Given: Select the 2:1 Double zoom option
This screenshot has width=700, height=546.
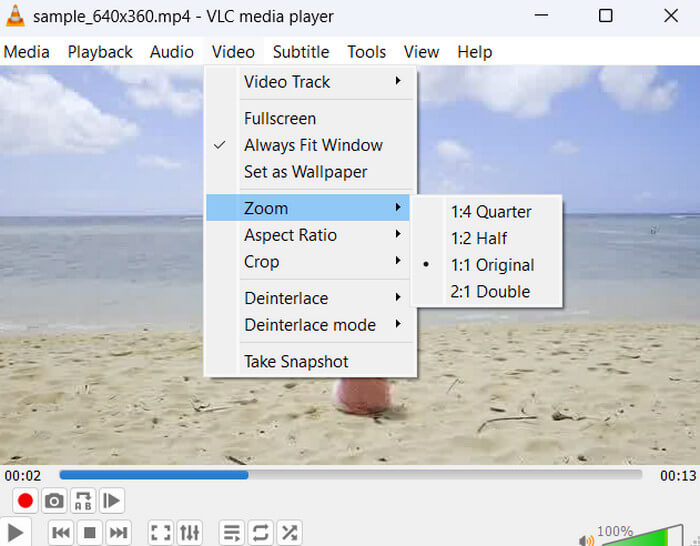Looking at the screenshot, I should pos(490,292).
